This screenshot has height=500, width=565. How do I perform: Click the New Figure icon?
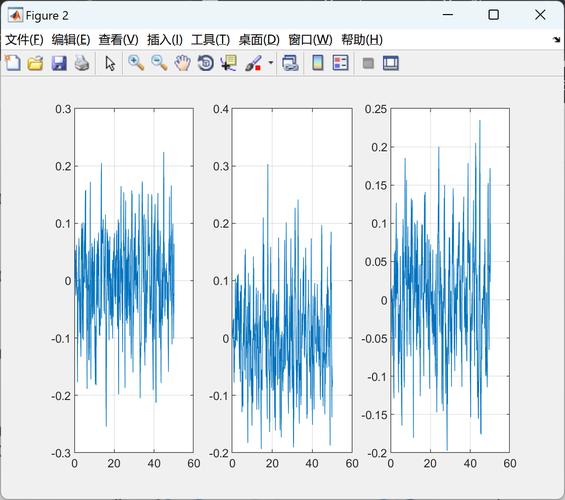coord(13,63)
